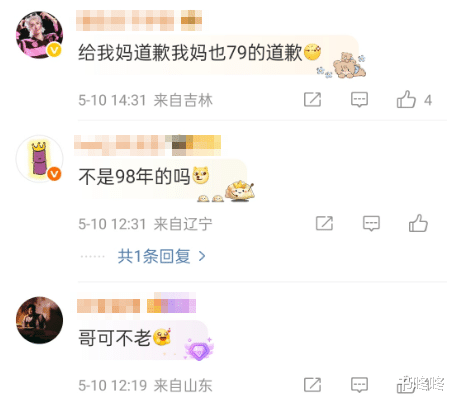Tap the orange V badge on crown avatar
The height and width of the screenshot is (402, 453).
pyautogui.click(x=54, y=174)
